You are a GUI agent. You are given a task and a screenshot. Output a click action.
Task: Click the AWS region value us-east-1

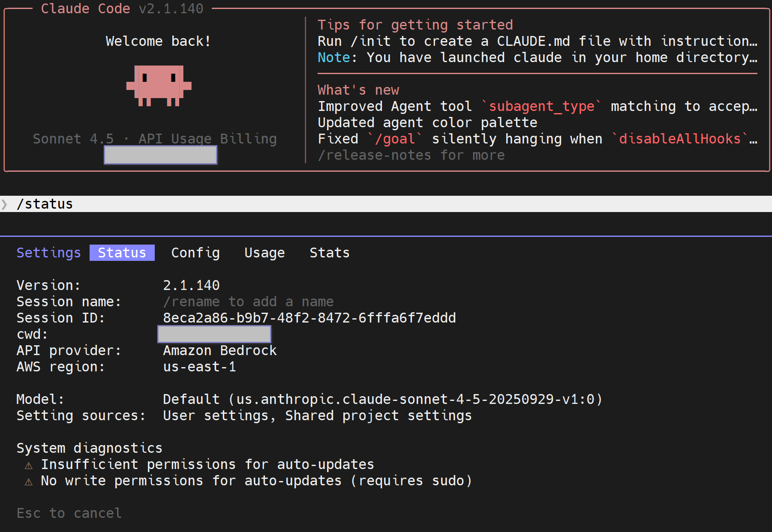(199, 367)
